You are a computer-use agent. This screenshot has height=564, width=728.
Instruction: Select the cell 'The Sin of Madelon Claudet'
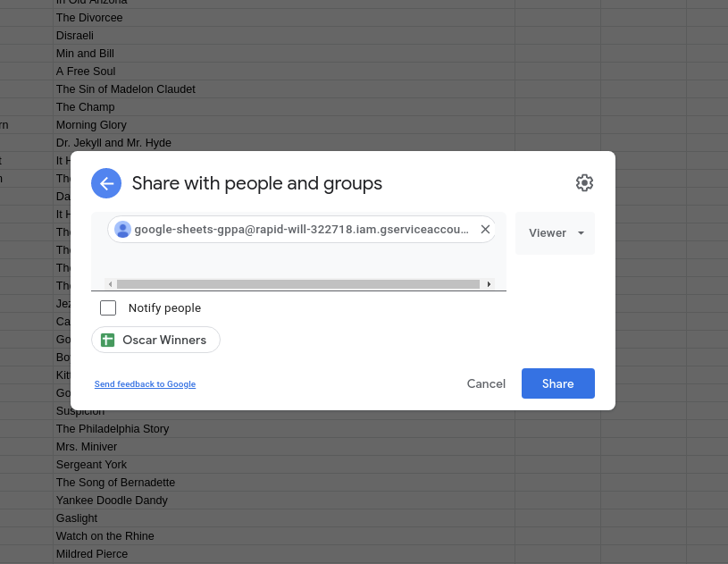click(x=284, y=89)
